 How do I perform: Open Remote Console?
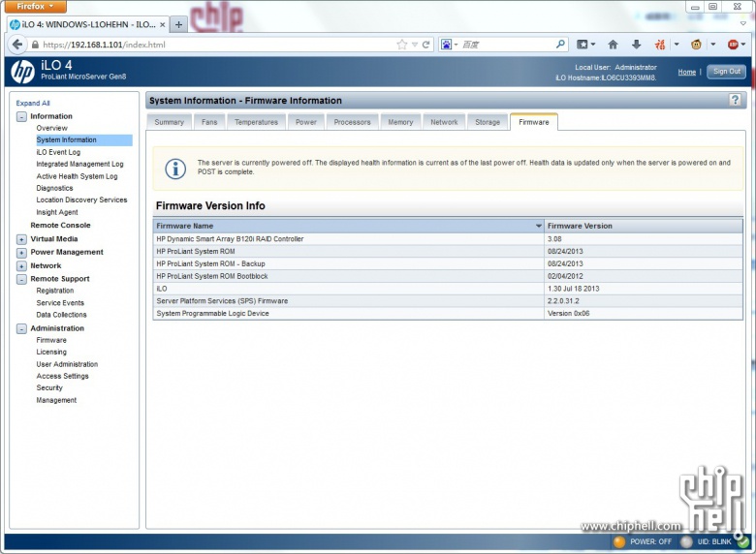point(60,226)
